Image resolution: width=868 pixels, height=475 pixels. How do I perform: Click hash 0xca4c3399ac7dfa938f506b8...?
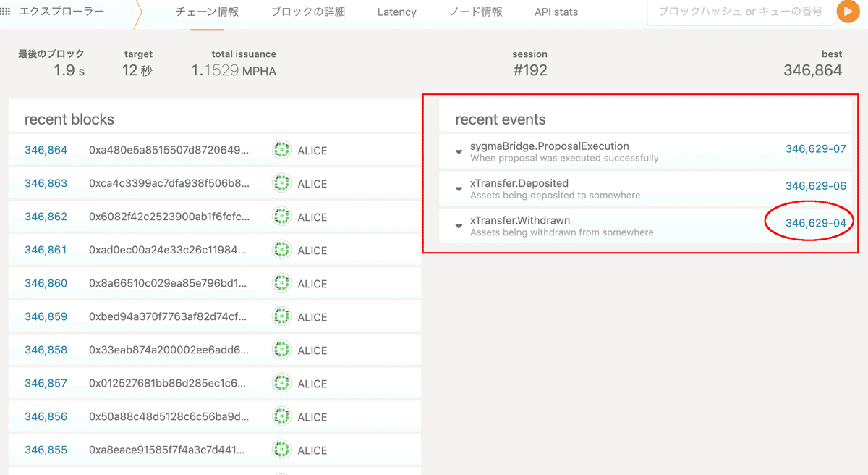[169, 183]
